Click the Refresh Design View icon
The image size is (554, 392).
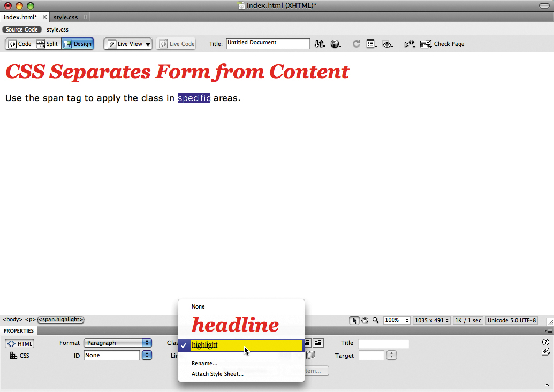(x=356, y=44)
